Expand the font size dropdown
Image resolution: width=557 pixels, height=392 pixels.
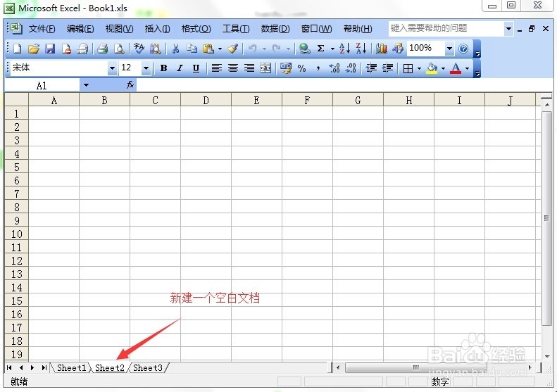[146, 68]
